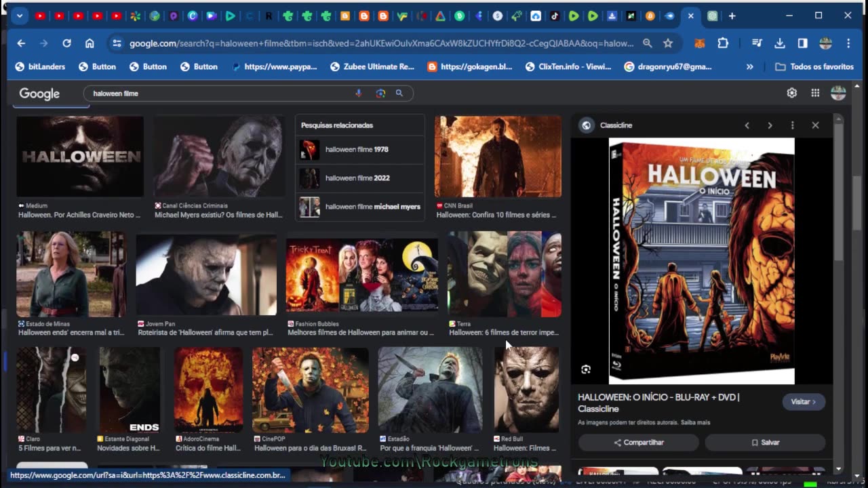Open a new browser tab

[732, 16]
